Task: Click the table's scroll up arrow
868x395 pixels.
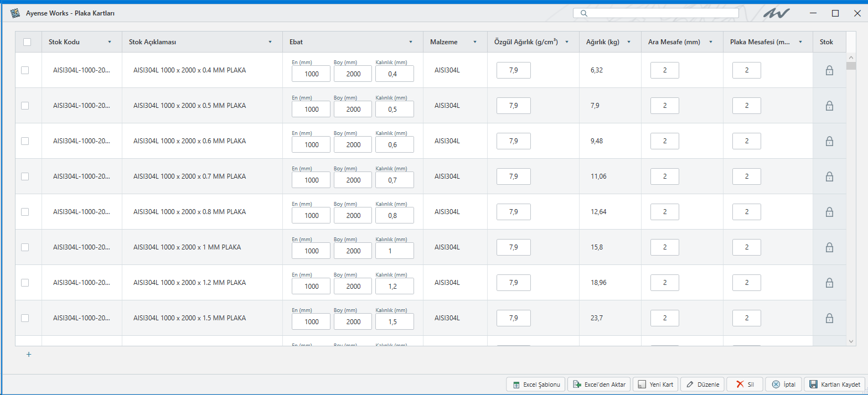Action: [851, 57]
